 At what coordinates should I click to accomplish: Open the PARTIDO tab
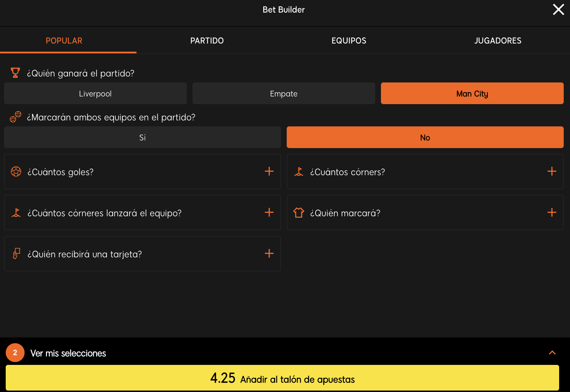207,41
